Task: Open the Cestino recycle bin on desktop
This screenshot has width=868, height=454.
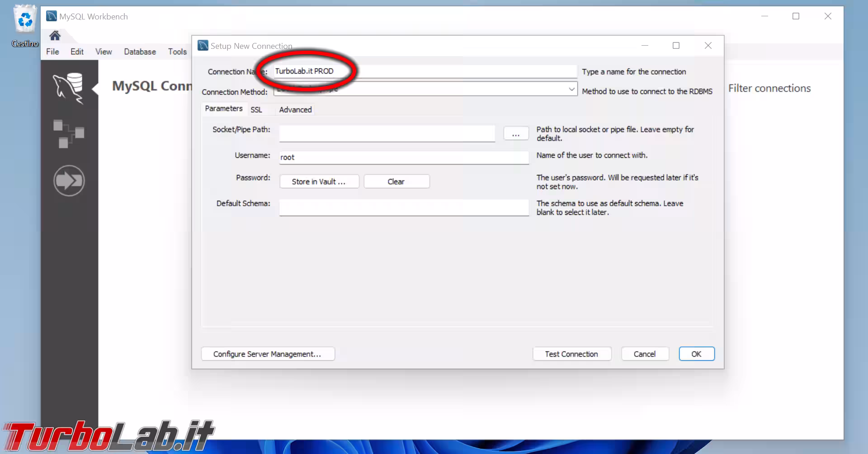Action: tap(25, 26)
